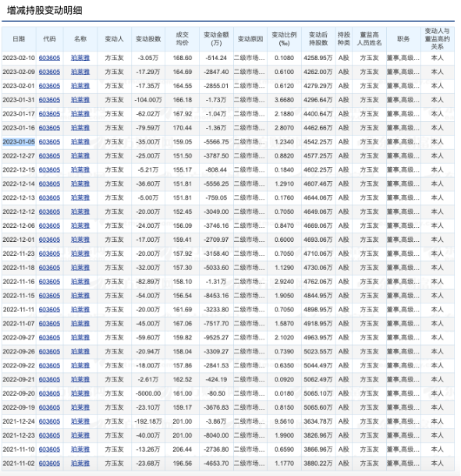Viewport: 461px width, 476px height.
Task: Click the date cell 2023-01-16
Action: (19, 128)
